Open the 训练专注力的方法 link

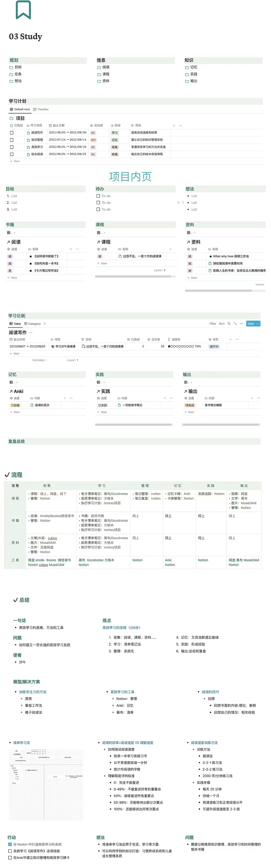click(33, 692)
